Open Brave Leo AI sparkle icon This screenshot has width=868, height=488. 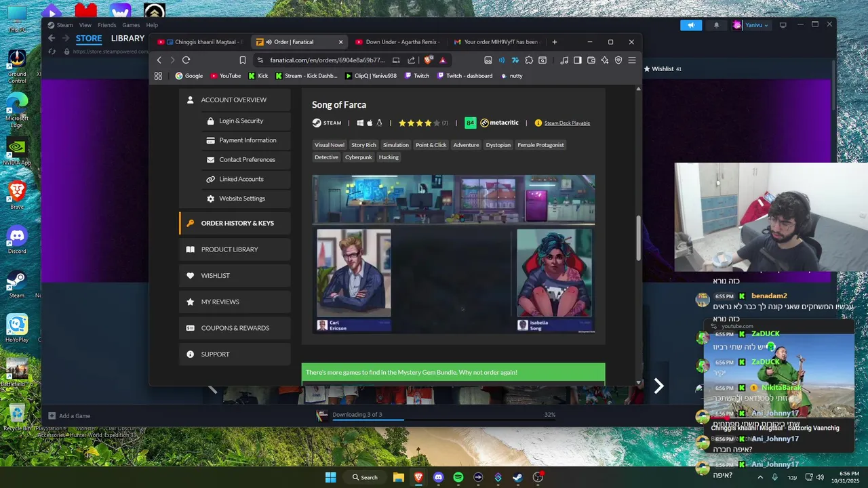(x=605, y=60)
